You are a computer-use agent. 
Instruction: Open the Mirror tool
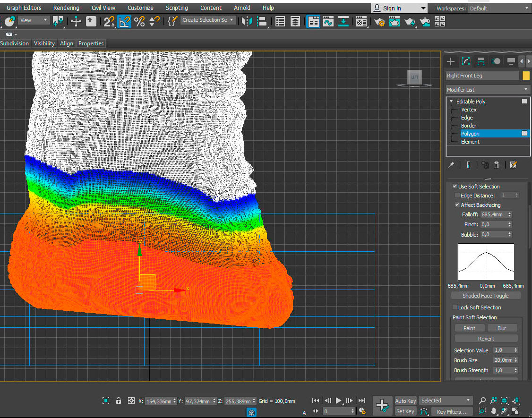click(247, 21)
